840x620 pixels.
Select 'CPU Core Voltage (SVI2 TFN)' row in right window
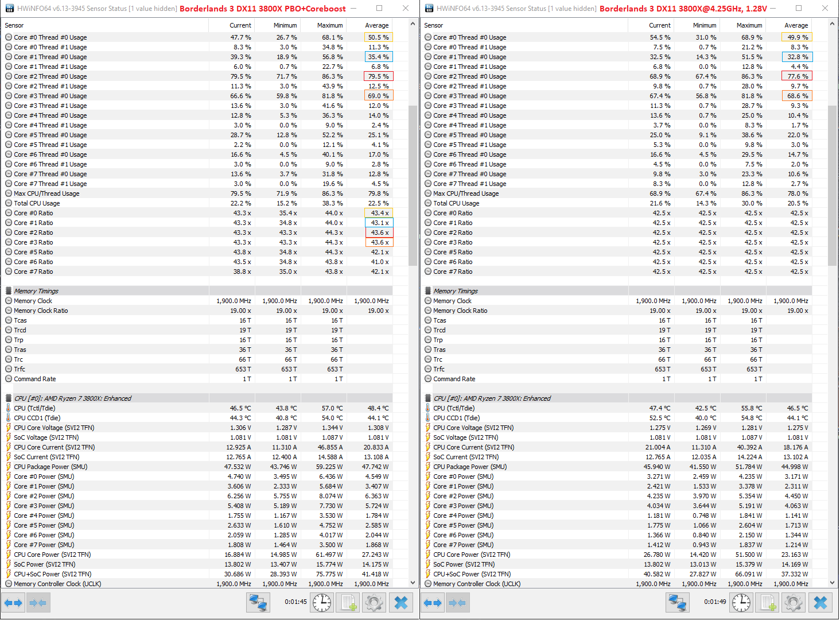tap(617, 428)
